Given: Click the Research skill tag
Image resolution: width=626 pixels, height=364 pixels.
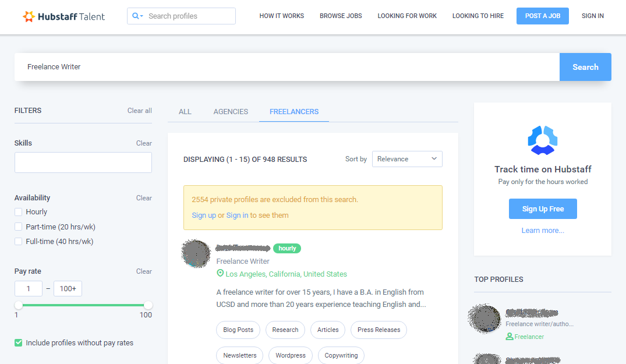Looking at the screenshot, I should (x=285, y=330).
